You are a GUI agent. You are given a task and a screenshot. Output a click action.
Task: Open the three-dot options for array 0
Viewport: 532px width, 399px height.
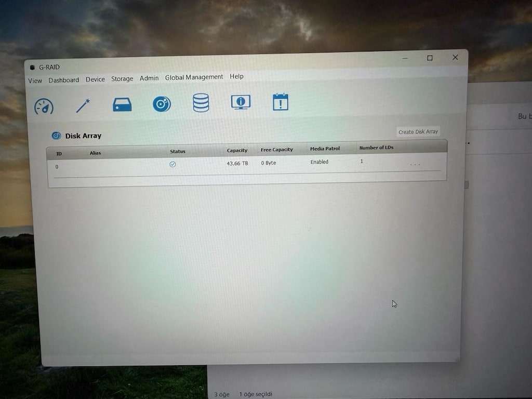click(x=415, y=165)
